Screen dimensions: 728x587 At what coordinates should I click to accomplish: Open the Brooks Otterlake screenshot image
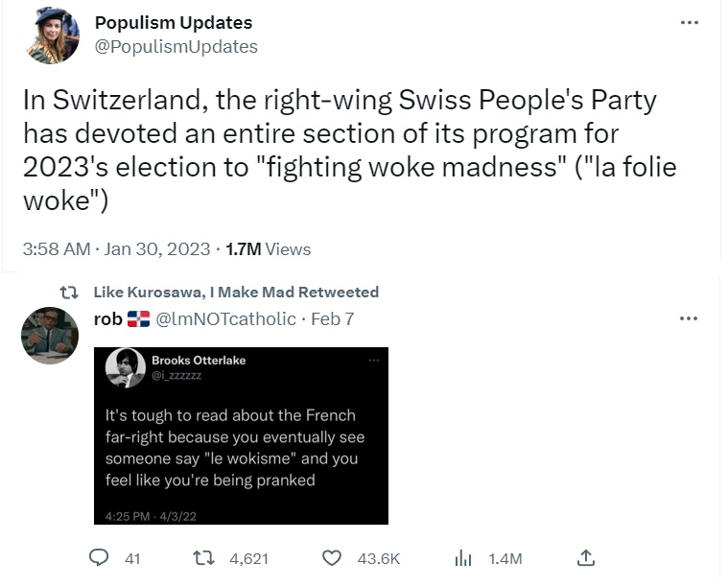[241, 435]
